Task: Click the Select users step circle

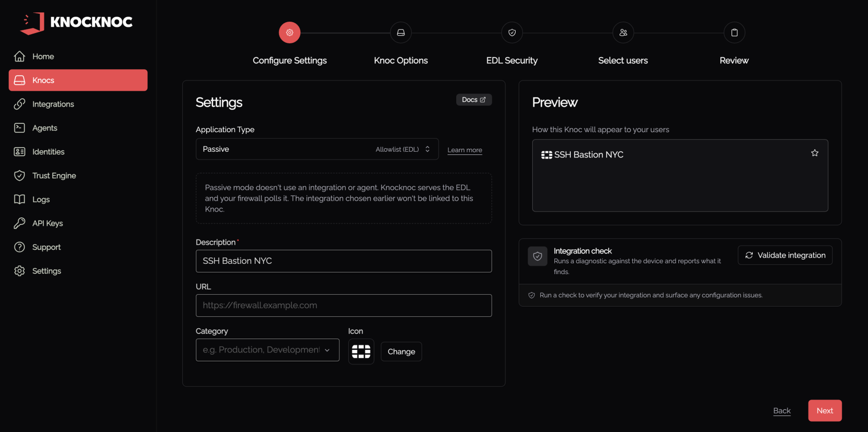Action: tap(623, 33)
